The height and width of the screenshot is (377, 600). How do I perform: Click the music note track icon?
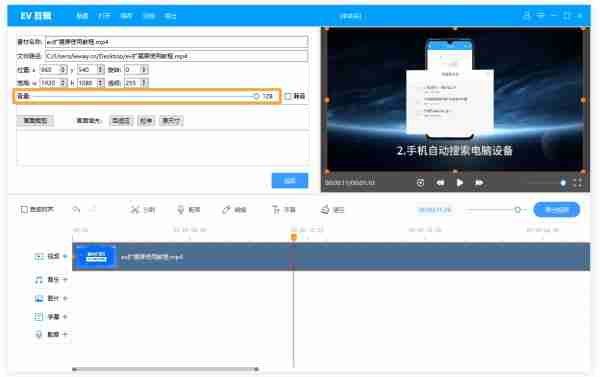39,280
